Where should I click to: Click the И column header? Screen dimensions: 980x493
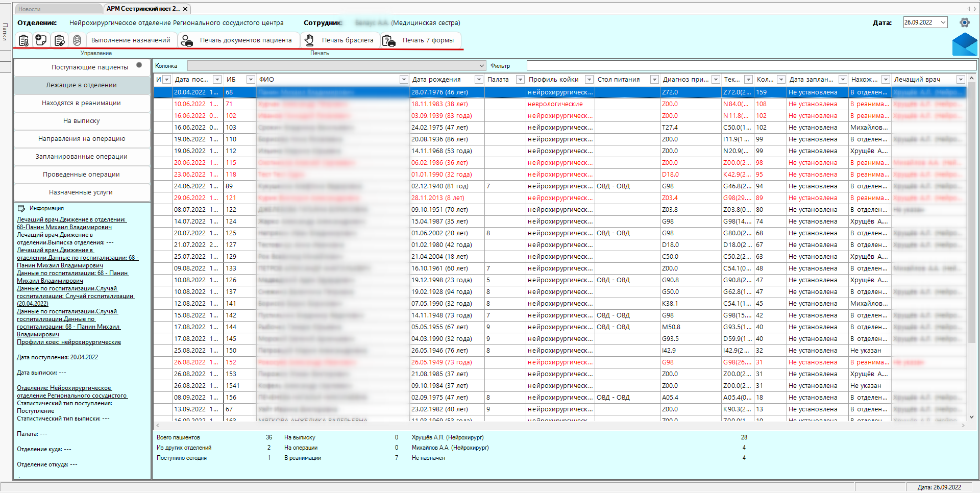pyautogui.click(x=159, y=80)
